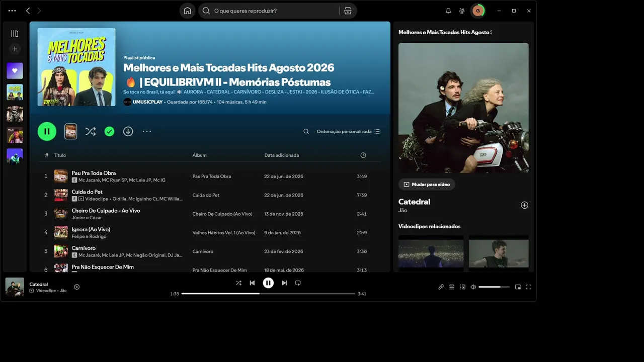Open Cheiro De Culpado - Ao Vivo track
Screen dimensions: 644x362
tap(106, 211)
